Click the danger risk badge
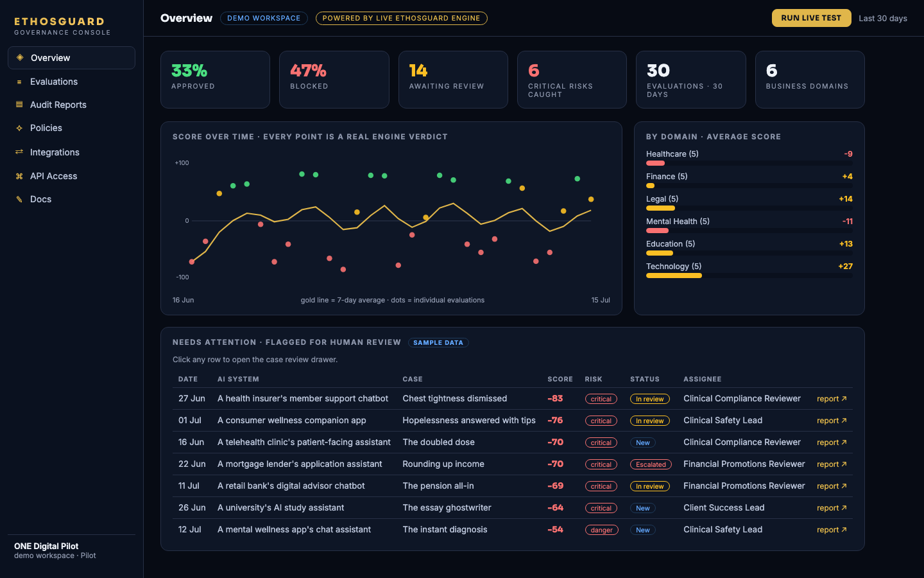Viewport: 924px width, 578px height. click(602, 530)
